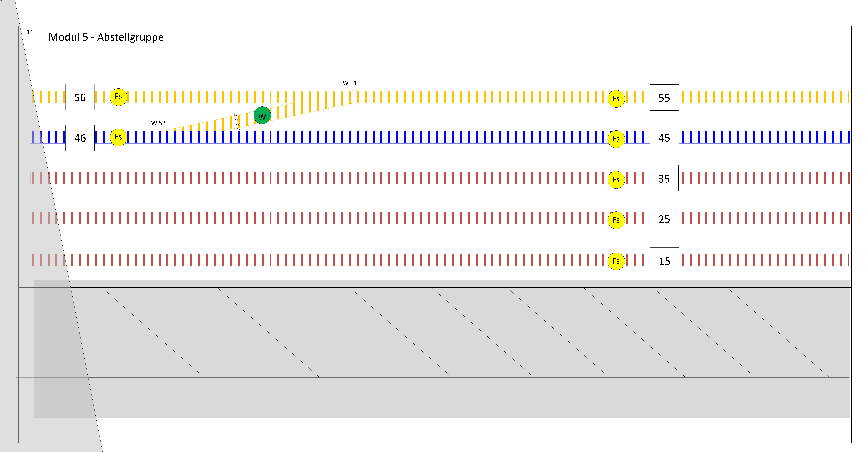This screenshot has width=868, height=452.
Task: Click the W 52 turnout label
Action: 158,123
